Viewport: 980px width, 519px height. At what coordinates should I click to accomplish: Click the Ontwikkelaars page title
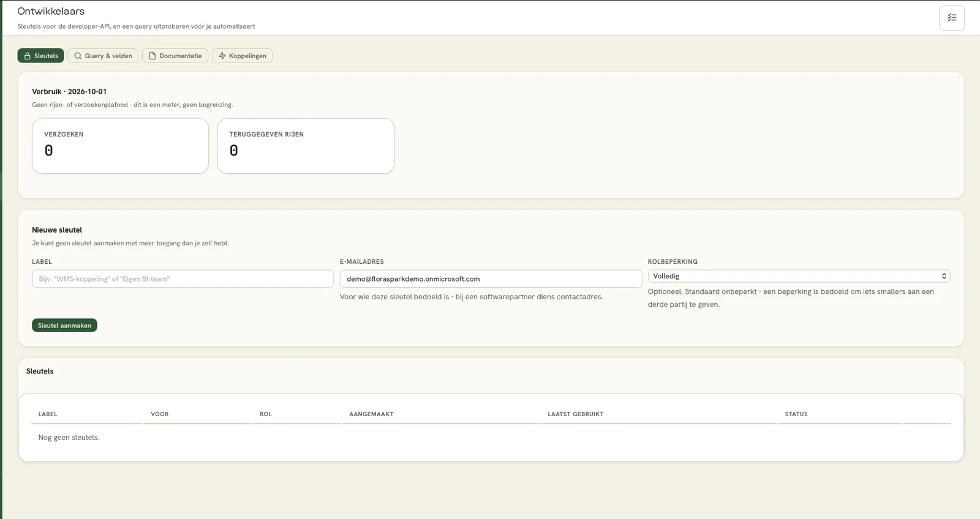51,11
